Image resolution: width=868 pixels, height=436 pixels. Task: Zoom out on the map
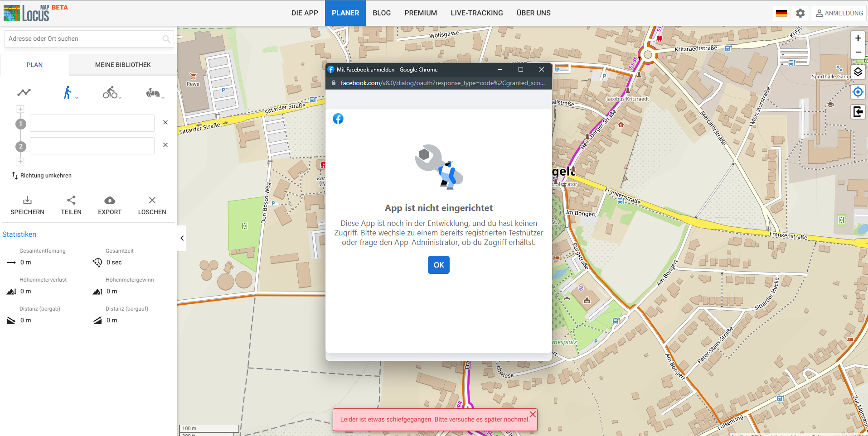[x=858, y=53]
